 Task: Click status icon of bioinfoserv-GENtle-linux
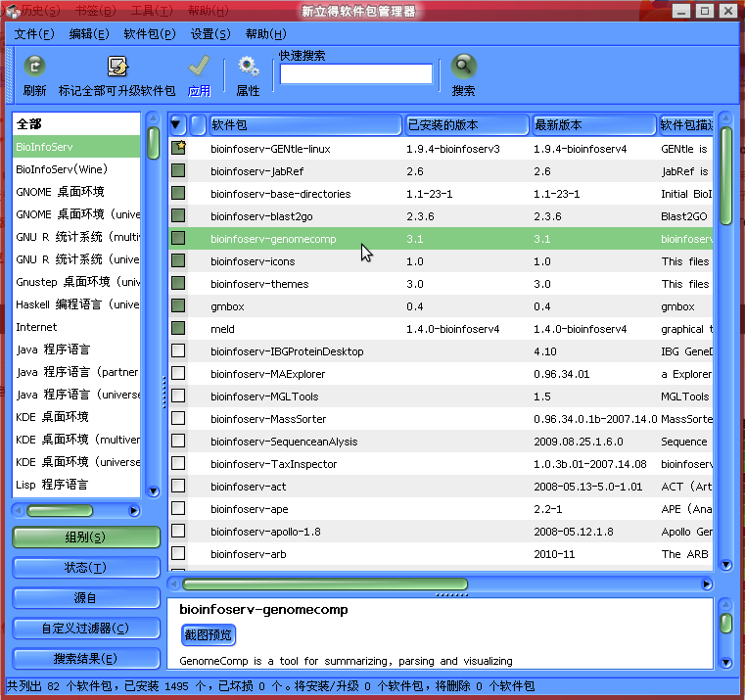tap(178, 148)
